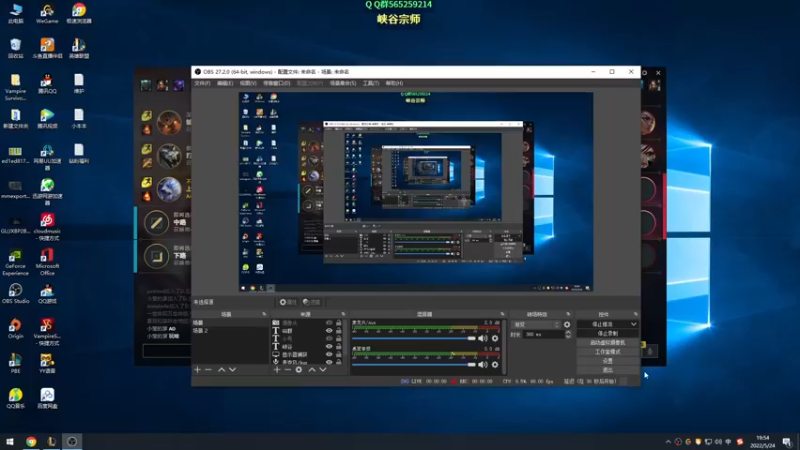Toggle lock of QQ群 source

339,331
